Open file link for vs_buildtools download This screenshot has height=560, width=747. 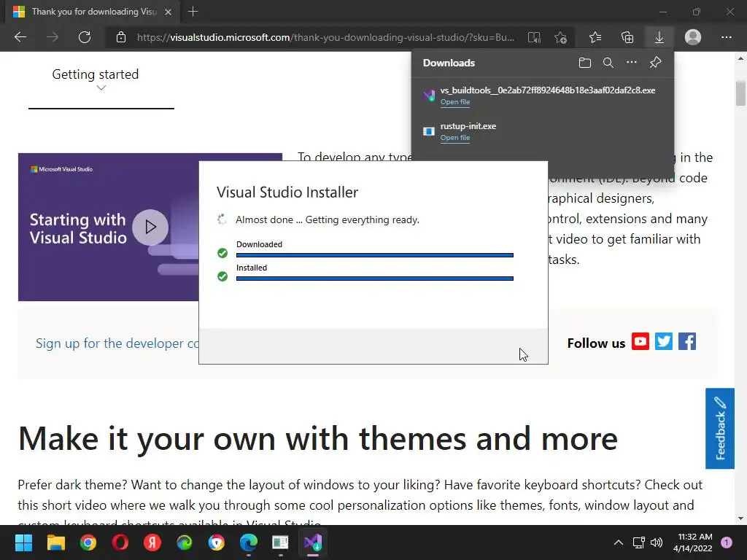tap(455, 102)
